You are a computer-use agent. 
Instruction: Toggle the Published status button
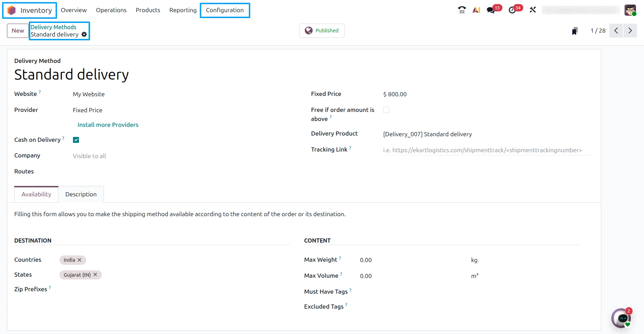coord(322,31)
